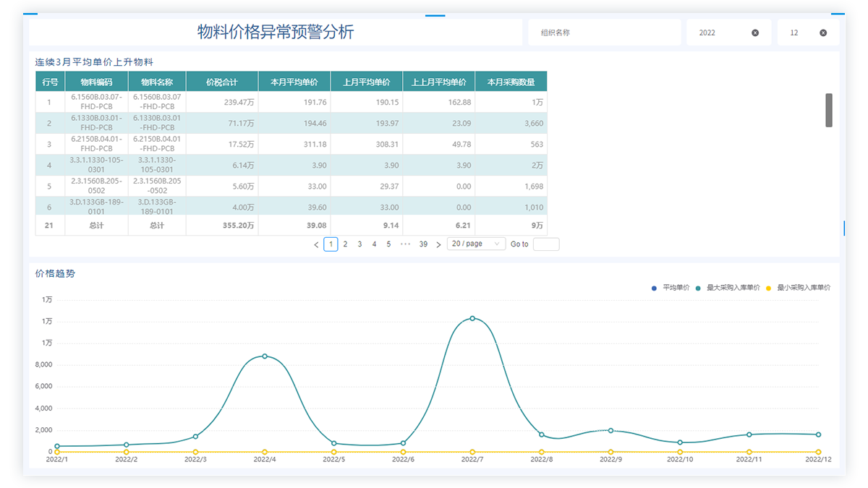868x488 pixels.
Task: Go to next table page arrow
Action: coord(438,244)
